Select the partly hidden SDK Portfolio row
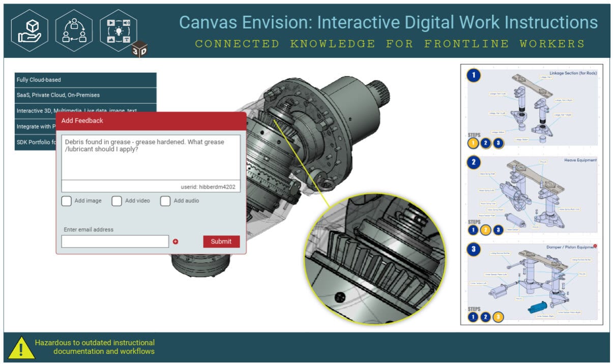This screenshot has height=364, width=613. click(x=35, y=142)
